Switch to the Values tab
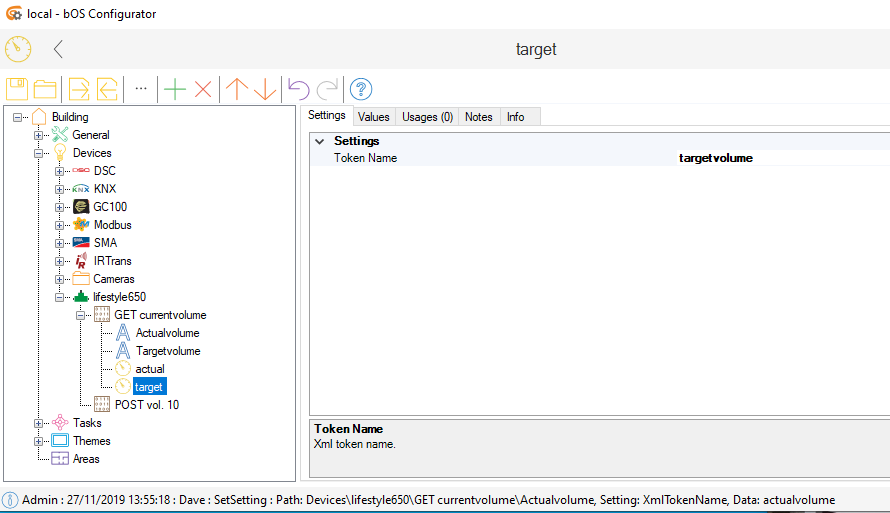The height and width of the screenshot is (513, 890). point(374,117)
